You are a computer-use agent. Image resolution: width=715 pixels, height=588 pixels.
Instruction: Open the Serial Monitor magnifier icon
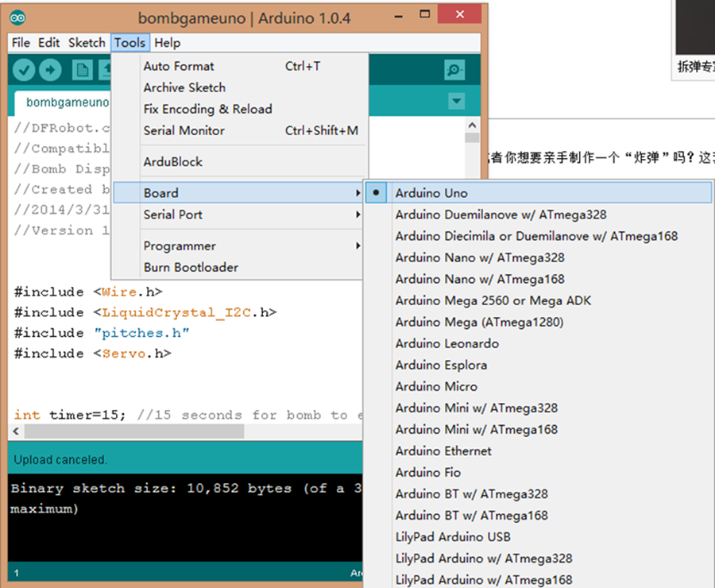tap(454, 70)
